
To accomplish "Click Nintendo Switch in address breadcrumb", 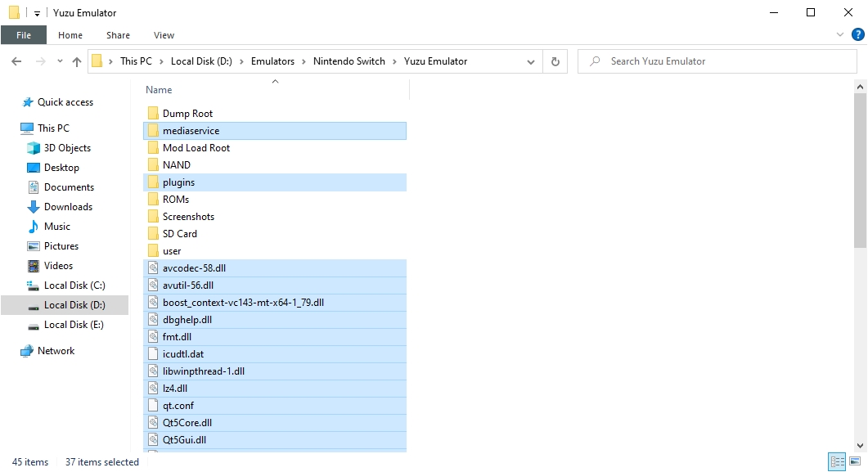I will [349, 61].
